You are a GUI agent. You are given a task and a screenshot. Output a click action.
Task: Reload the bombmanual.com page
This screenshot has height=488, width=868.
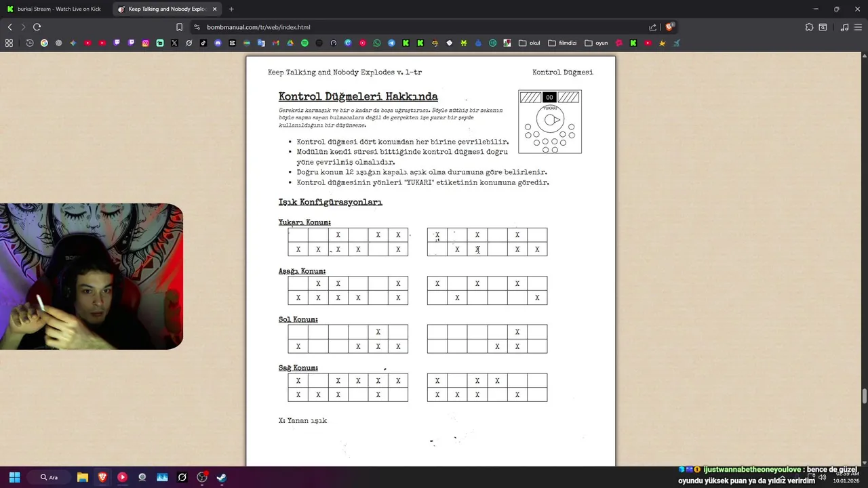tap(37, 27)
